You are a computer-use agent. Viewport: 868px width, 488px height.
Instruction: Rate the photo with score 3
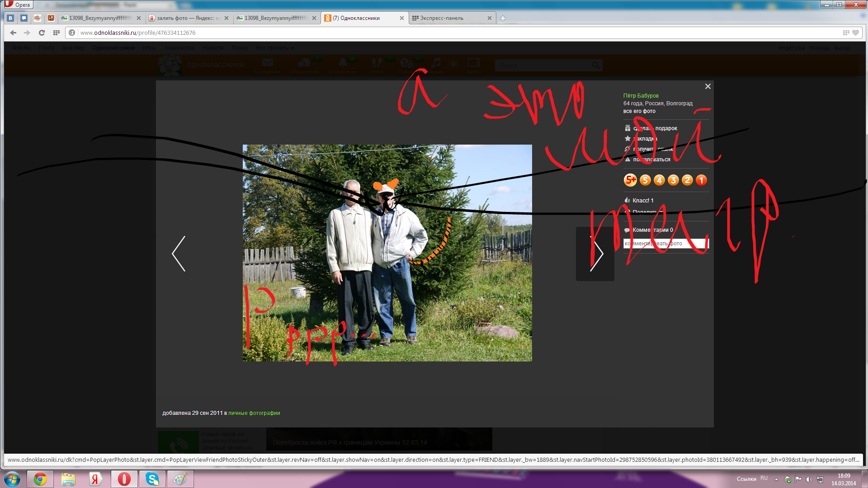point(673,180)
